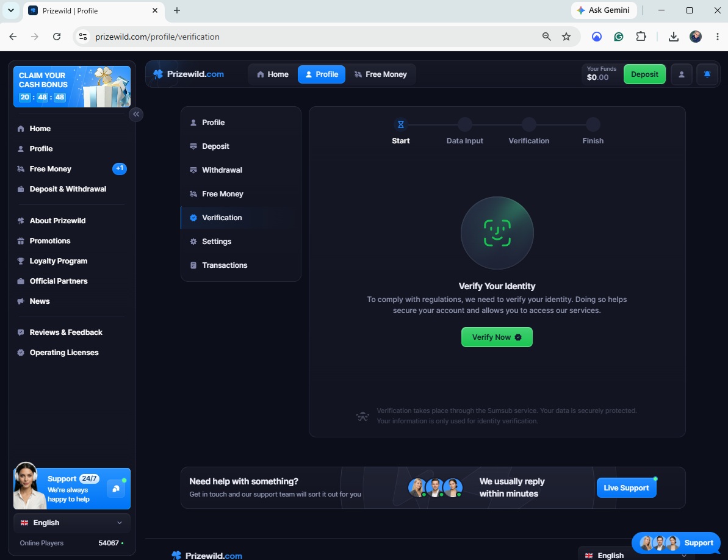Click the Verify Now button
This screenshot has width=728, height=560.
click(497, 337)
